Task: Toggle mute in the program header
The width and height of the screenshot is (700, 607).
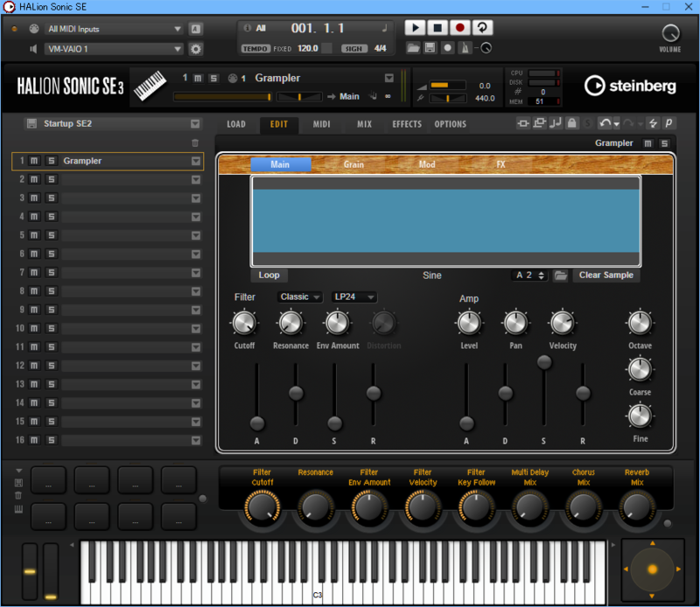Action: (x=198, y=78)
